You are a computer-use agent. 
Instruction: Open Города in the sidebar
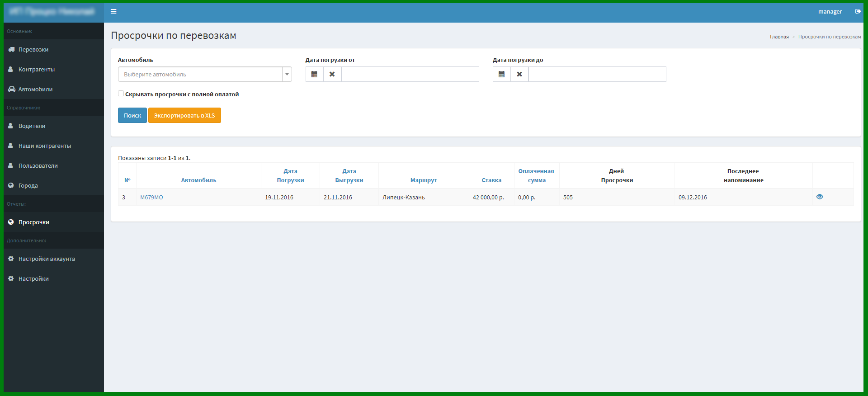[x=54, y=185]
